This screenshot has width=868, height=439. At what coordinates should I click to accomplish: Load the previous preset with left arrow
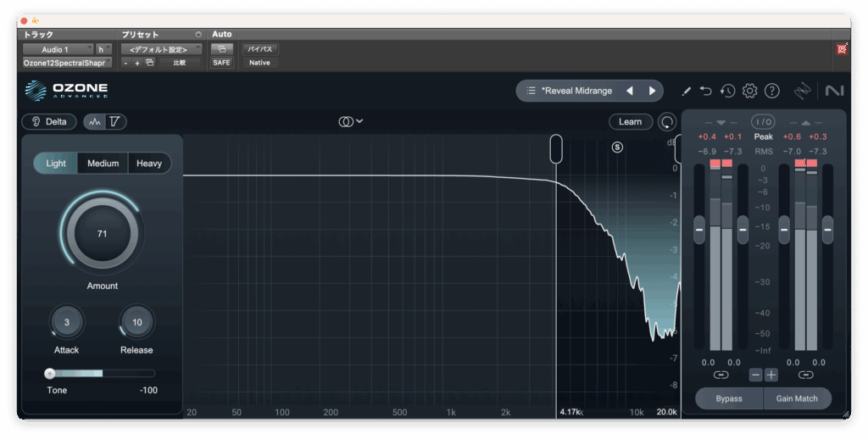630,91
